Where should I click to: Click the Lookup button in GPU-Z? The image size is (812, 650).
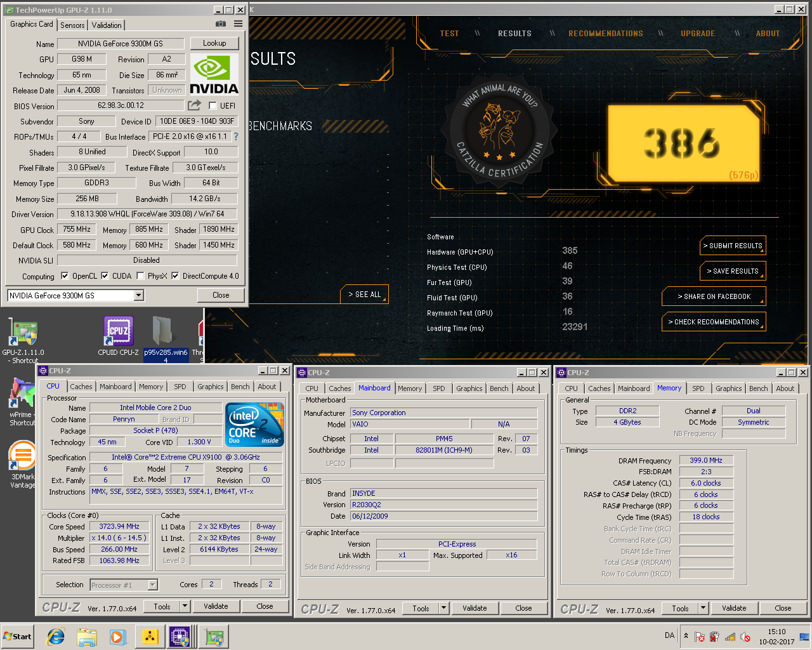[214, 43]
